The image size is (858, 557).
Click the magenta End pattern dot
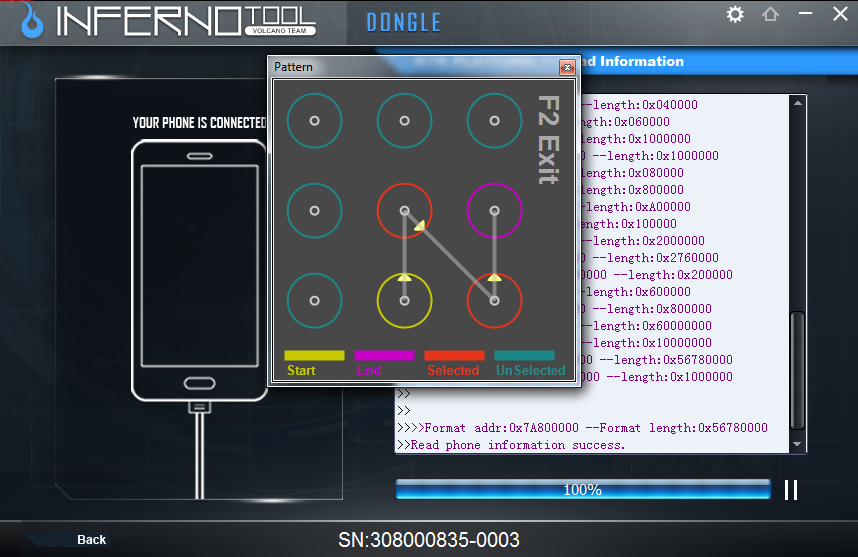(494, 211)
